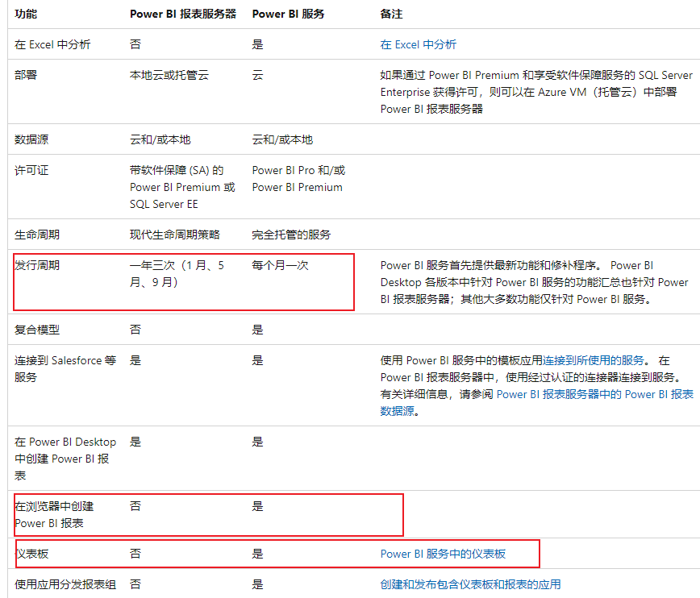
Task: Click the 每个月一次 cell
Action: (280, 265)
